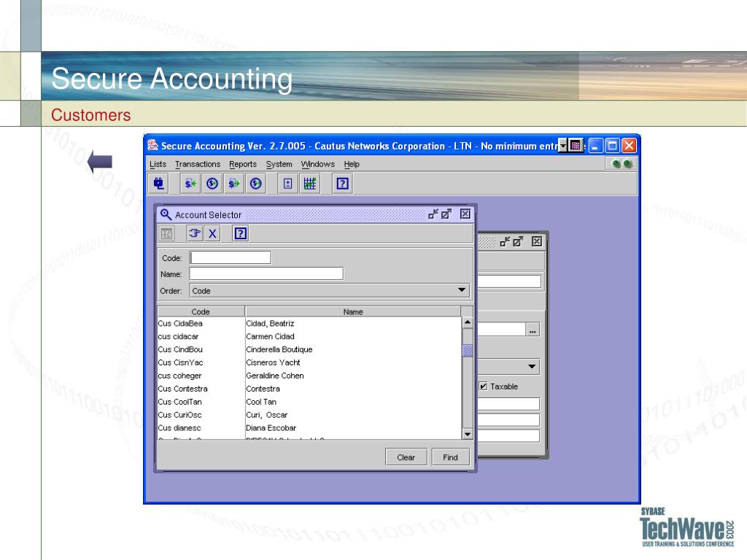
Task: Click the Name column header
Action: pos(353,312)
